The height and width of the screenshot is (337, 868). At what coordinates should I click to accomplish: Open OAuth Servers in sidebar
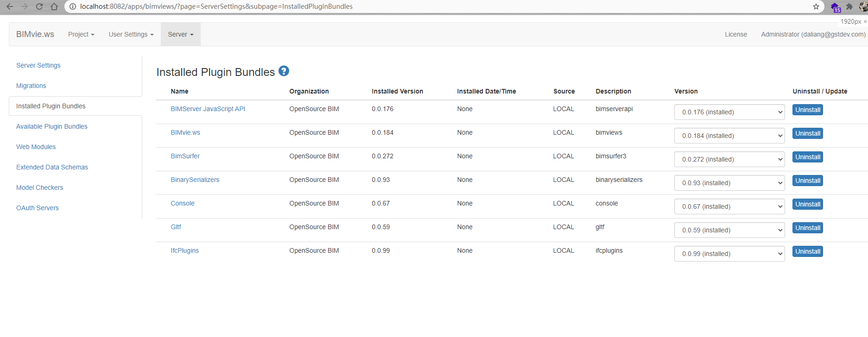click(38, 208)
